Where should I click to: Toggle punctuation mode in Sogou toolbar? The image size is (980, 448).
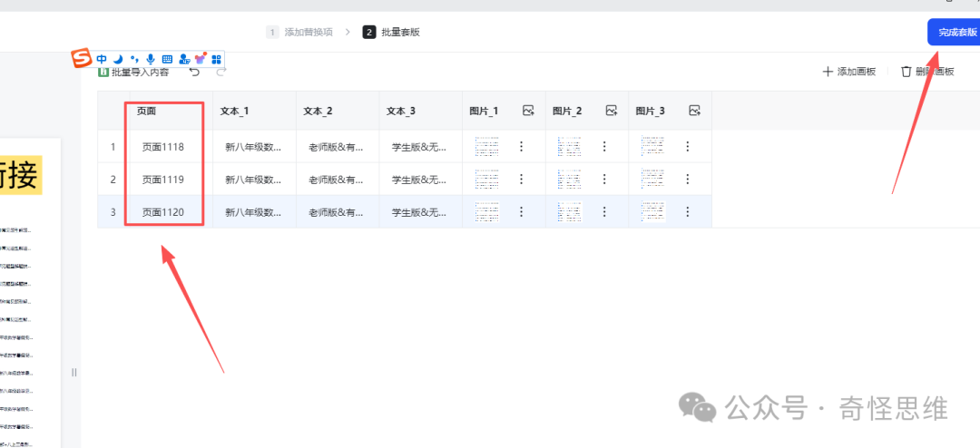click(x=134, y=59)
